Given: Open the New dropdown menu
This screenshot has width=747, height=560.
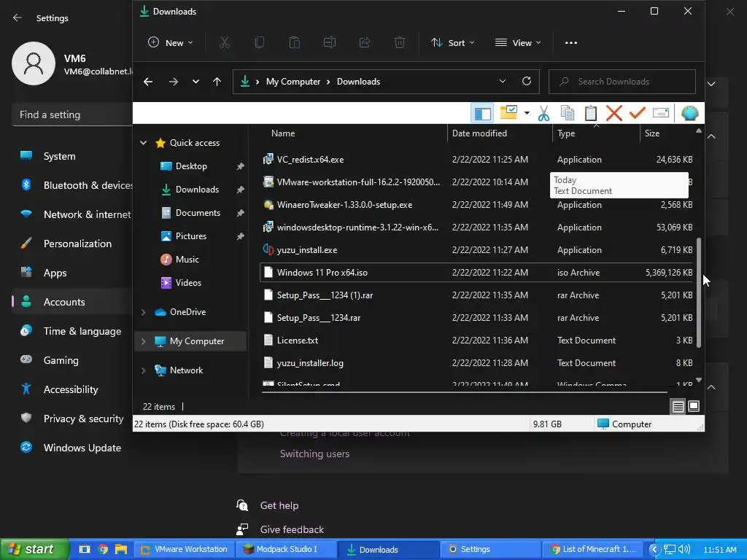Looking at the screenshot, I should (x=171, y=43).
